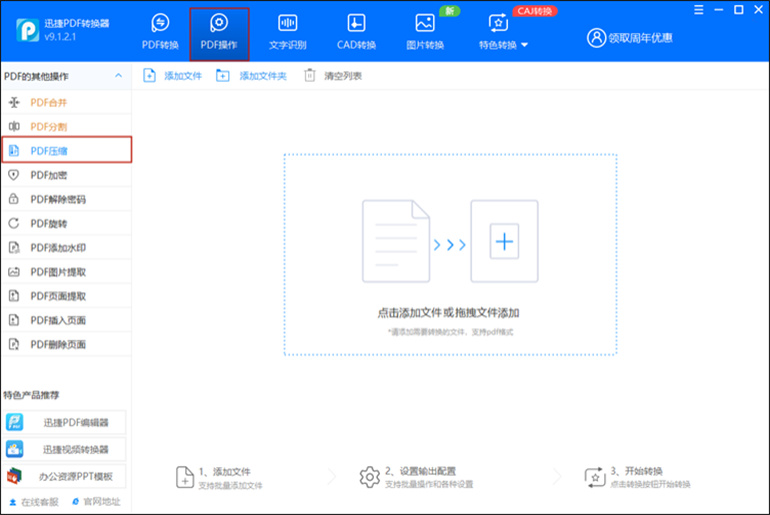Open 办公资源PPT模板 recommended product
The width and height of the screenshot is (770, 515).
point(65,476)
